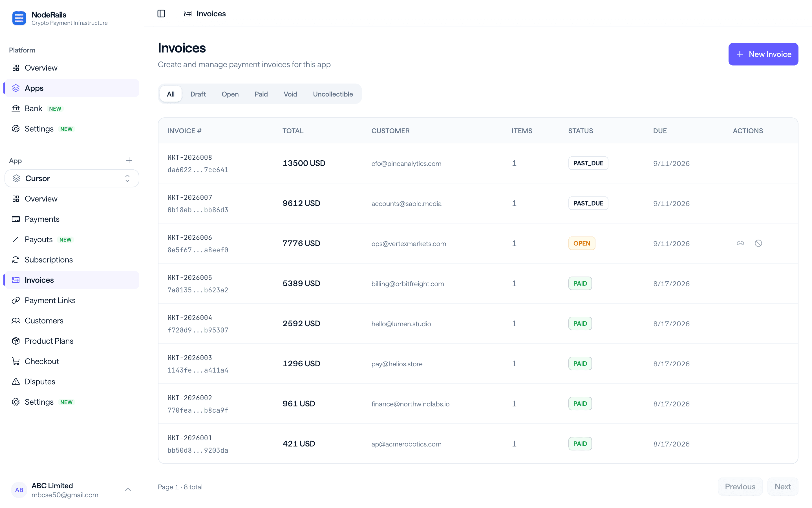The width and height of the screenshot is (812, 508).
Task: Void invoice MKT-2026006 with cancel icon
Action: 758,243
